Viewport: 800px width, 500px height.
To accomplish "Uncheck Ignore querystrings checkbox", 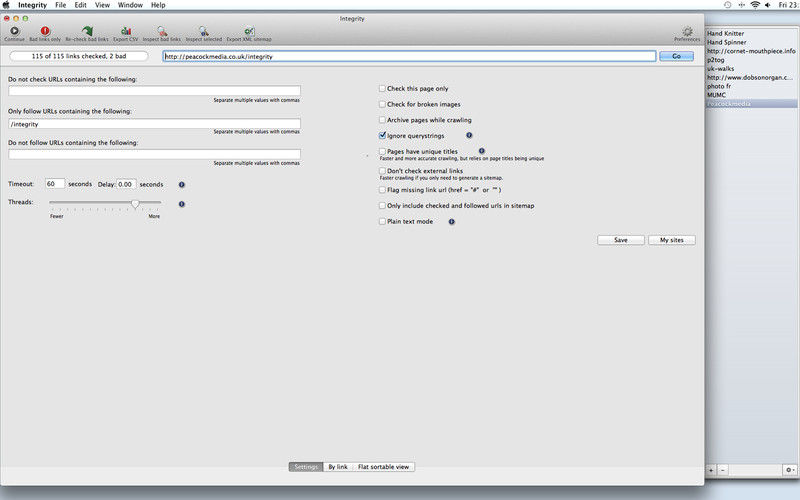I will 382,134.
